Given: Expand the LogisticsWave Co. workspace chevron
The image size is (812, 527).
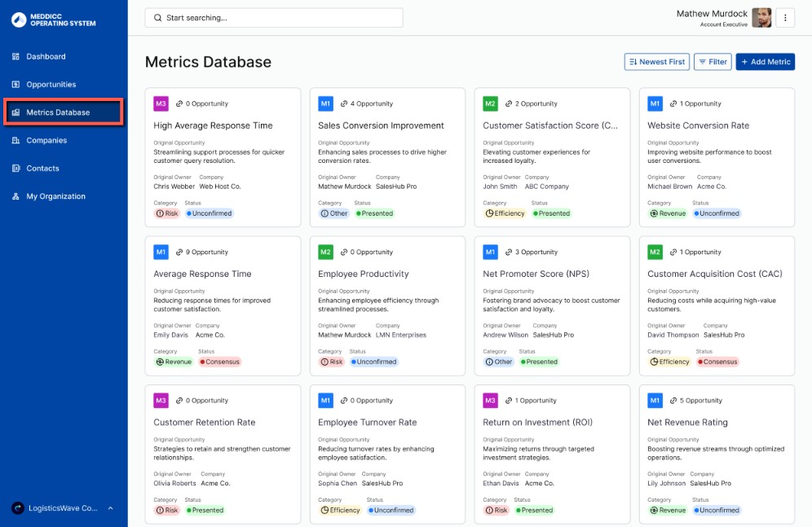Looking at the screenshot, I should coord(111,507).
